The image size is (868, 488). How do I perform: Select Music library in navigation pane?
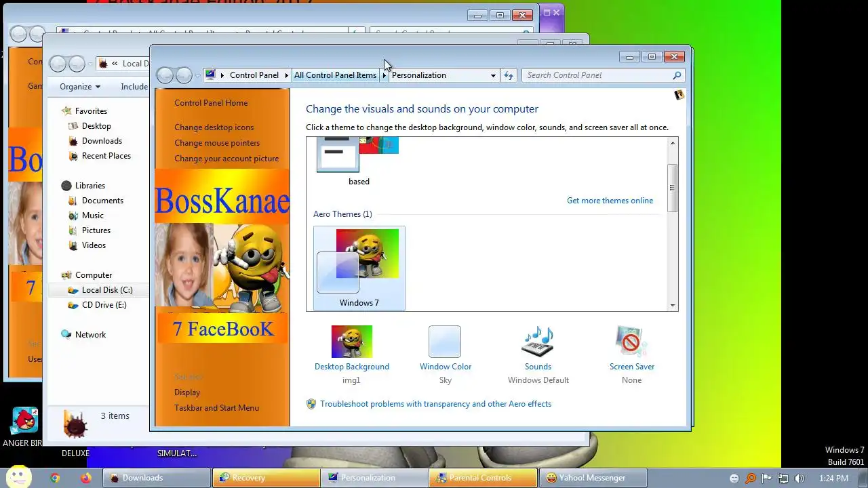[x=93, y=216]
